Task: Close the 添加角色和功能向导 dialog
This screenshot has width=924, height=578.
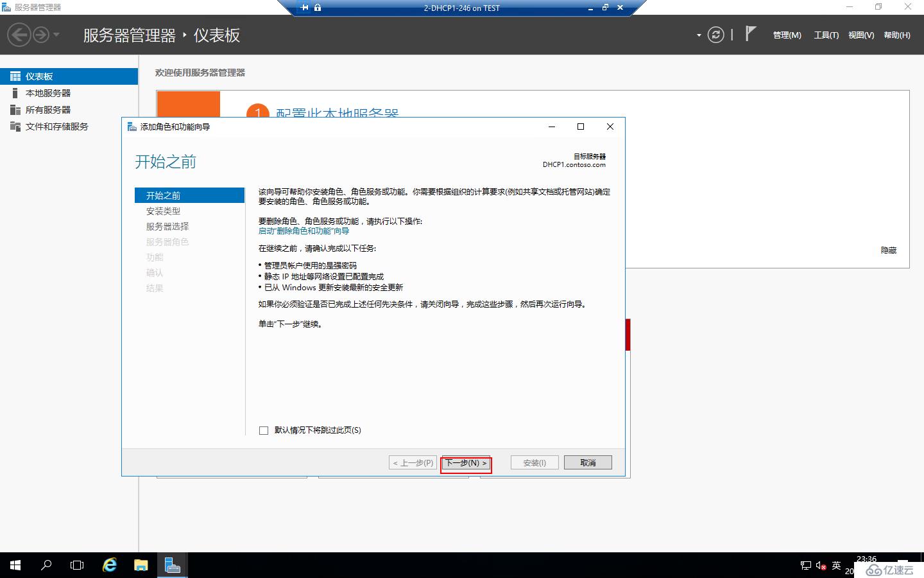Action: coord(610,127)
